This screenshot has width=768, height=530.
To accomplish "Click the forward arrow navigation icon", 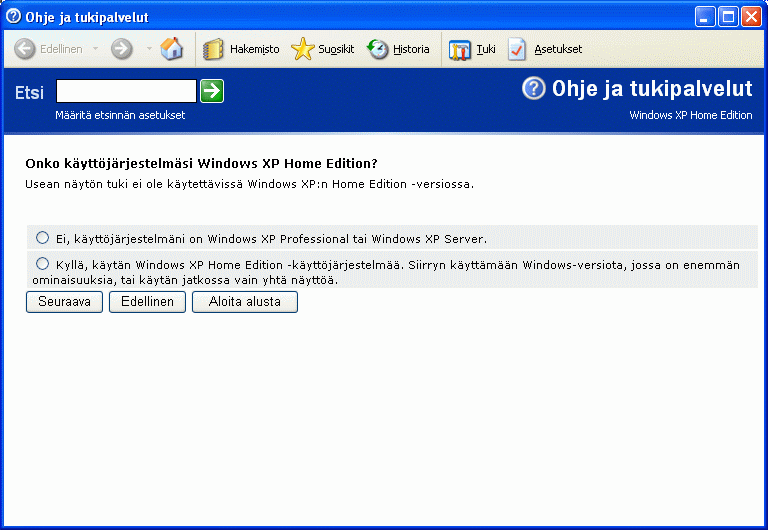I will [121, 49].
